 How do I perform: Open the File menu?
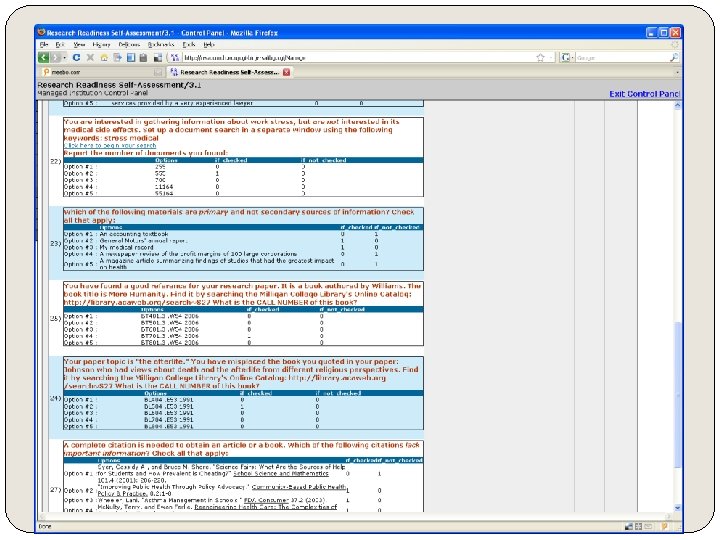click(x=44, y=45)
